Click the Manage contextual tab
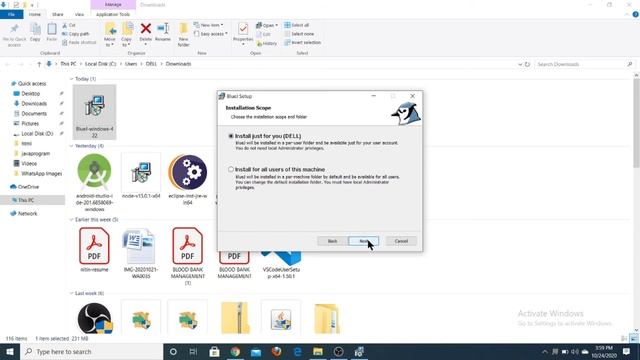Viewport: 640px width, 360px height. tap(113, 4)
